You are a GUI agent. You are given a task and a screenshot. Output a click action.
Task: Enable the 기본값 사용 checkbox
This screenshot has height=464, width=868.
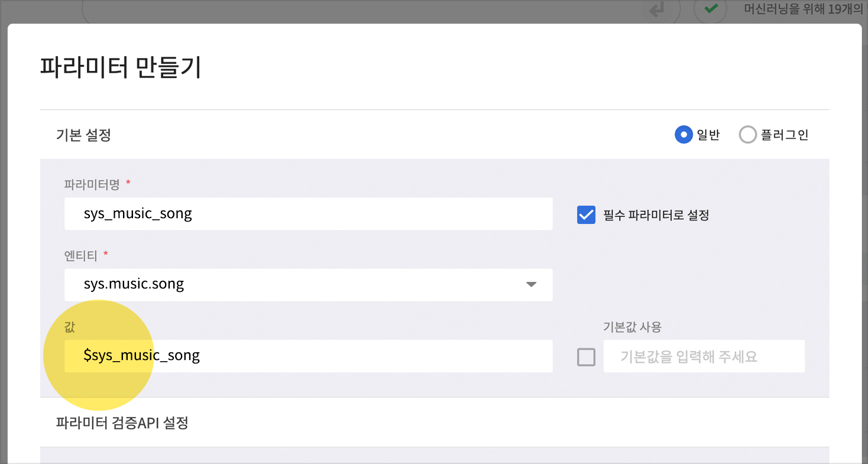coord(586,357)
